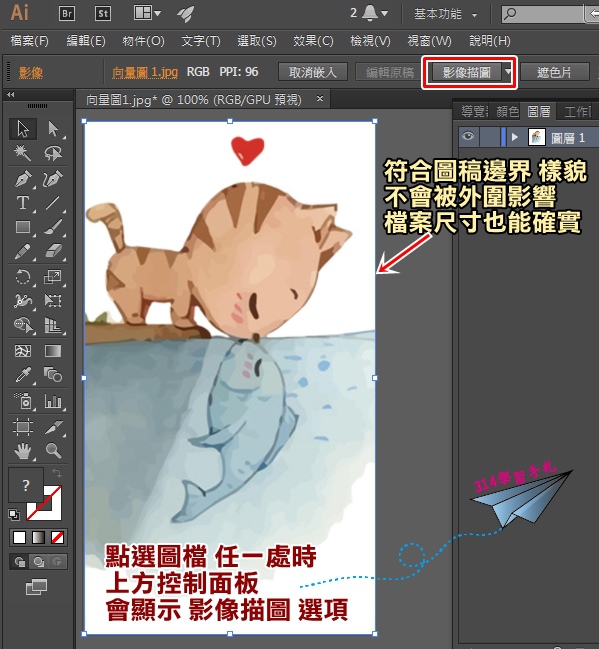
Task: Select the Zoom tool
Action: coord(53,450)
